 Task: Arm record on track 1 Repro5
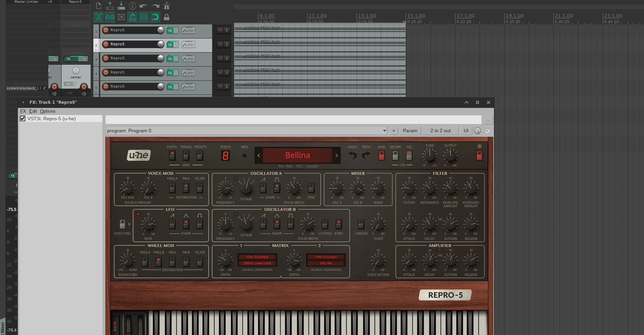tap(106, 30)
